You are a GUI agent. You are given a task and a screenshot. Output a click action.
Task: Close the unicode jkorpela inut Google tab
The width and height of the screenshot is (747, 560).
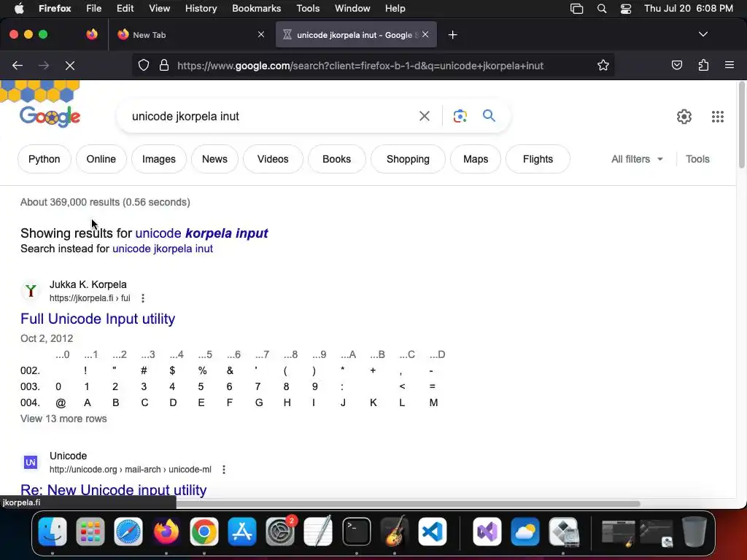click(x=425, y=34)
